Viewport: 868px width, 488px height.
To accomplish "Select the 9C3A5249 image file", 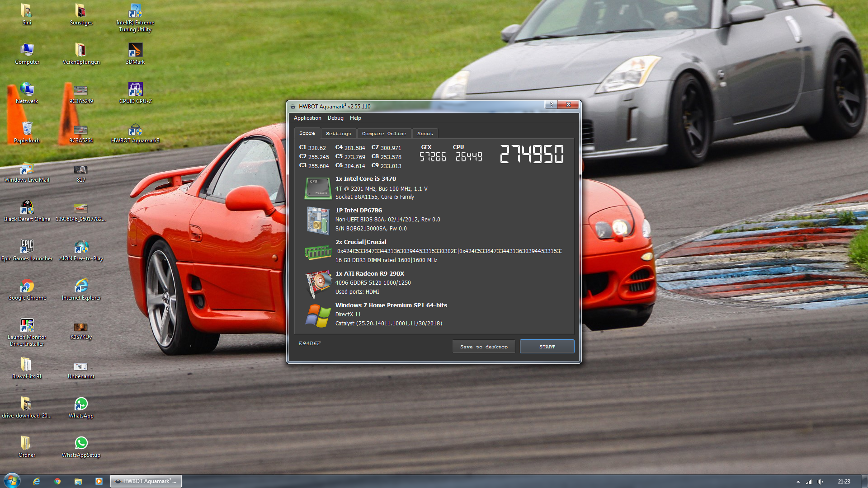I will (81, 94).
